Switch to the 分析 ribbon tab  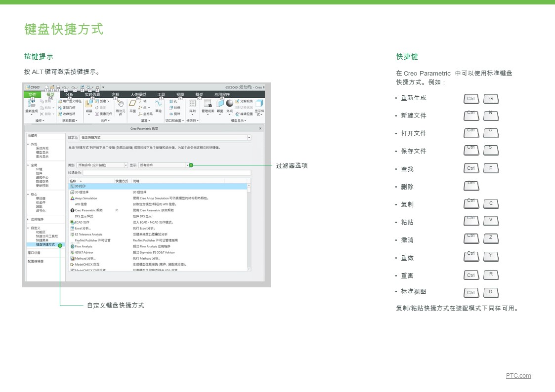click(x=69, y=94)
